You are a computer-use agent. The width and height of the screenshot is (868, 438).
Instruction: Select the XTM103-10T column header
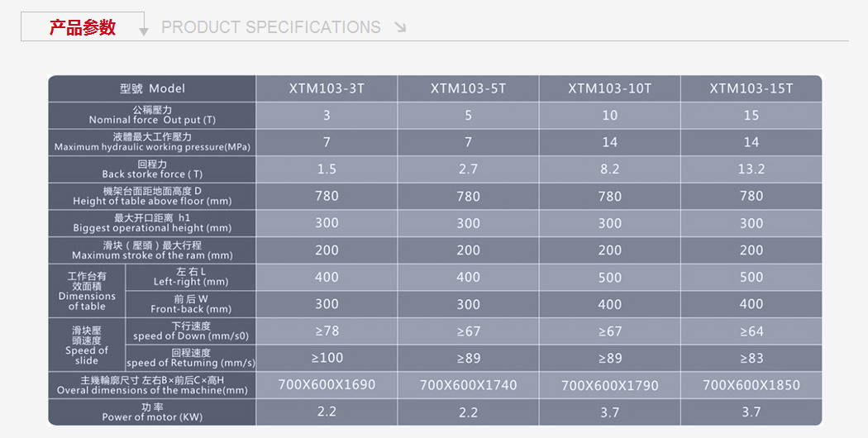click(609, 88)
